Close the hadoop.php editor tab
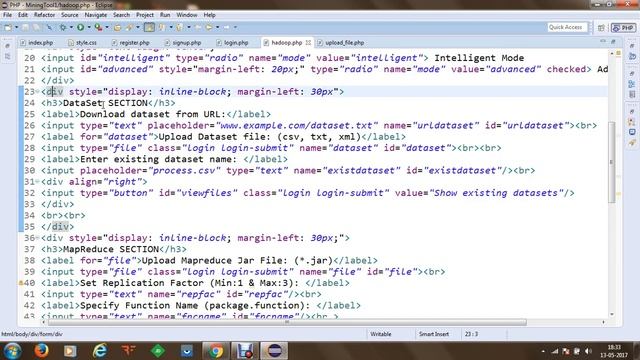Screen dimensions: 640x360 pos(308,42)
